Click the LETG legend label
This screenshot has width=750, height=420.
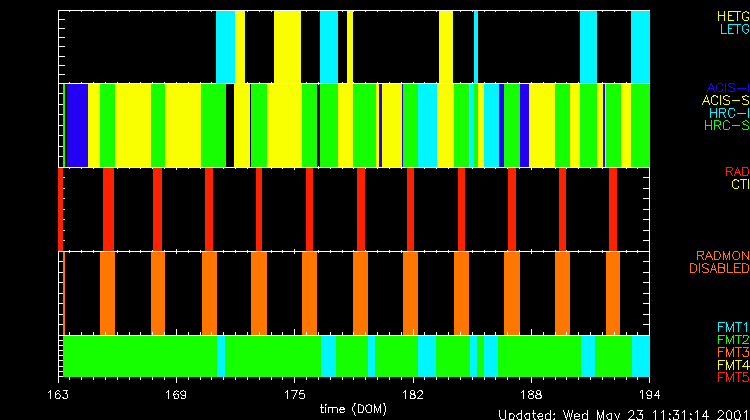pos(733,30)
